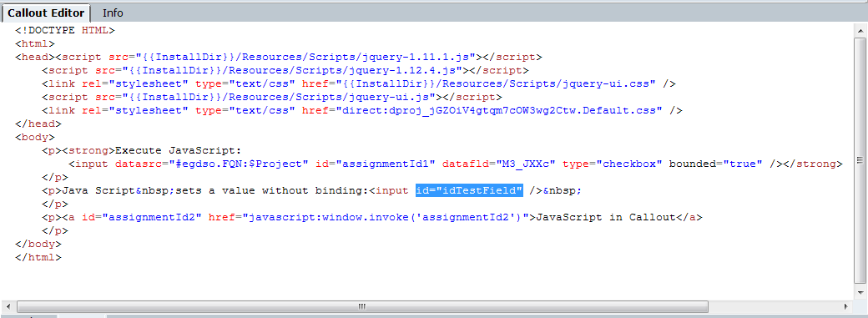Screen dimensions: 868x318
Task: Click the vertical scrollbar thumb grip
Action: 860,160
